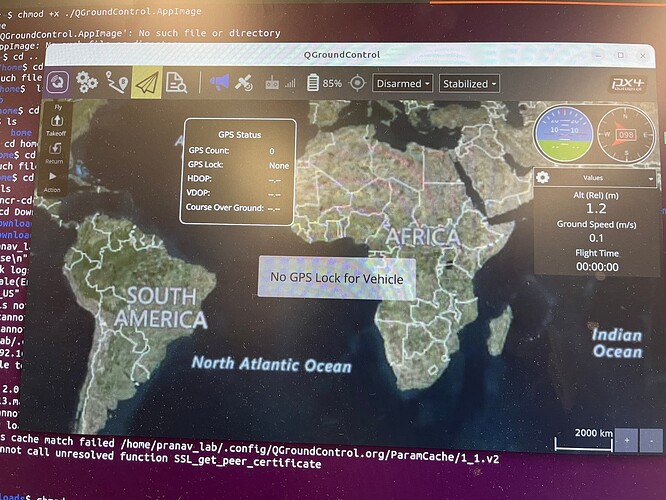Click the GPS satellite status icon
This screenshot has width=666, height=500.
click(x=244, y=83)
